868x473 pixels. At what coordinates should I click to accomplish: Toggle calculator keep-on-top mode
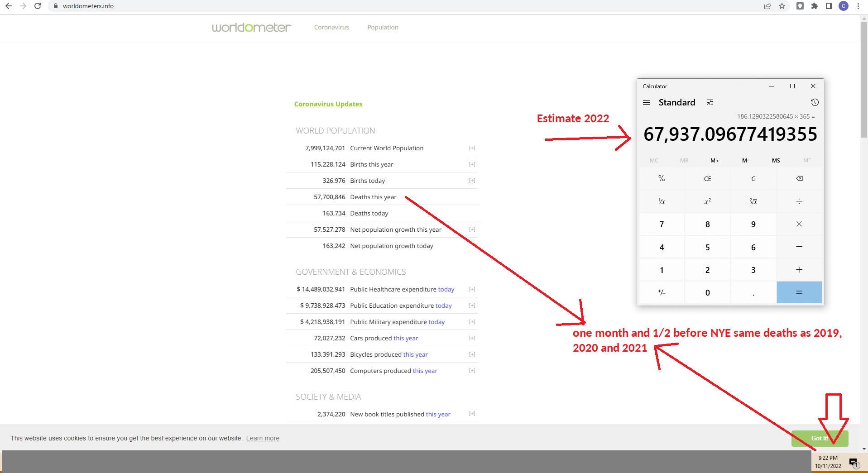pyautogui.click(x=710, y=103)
